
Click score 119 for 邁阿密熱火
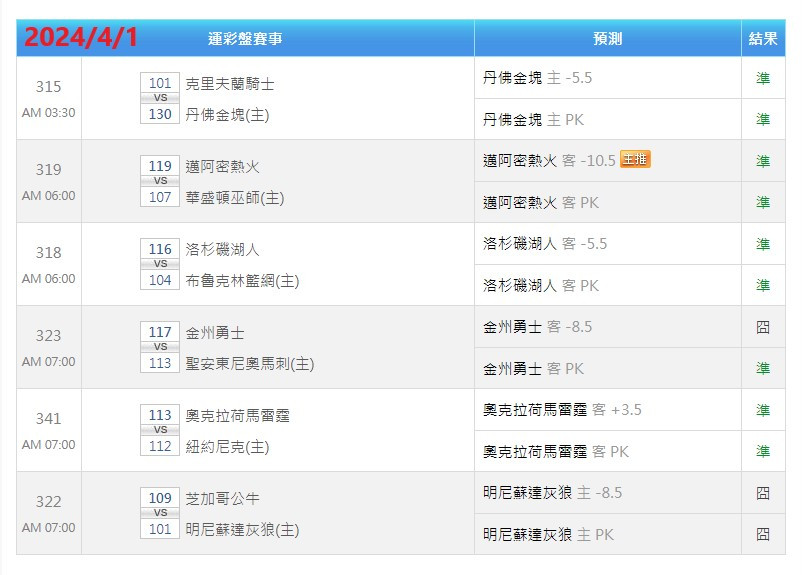click(x=160, y=166)
